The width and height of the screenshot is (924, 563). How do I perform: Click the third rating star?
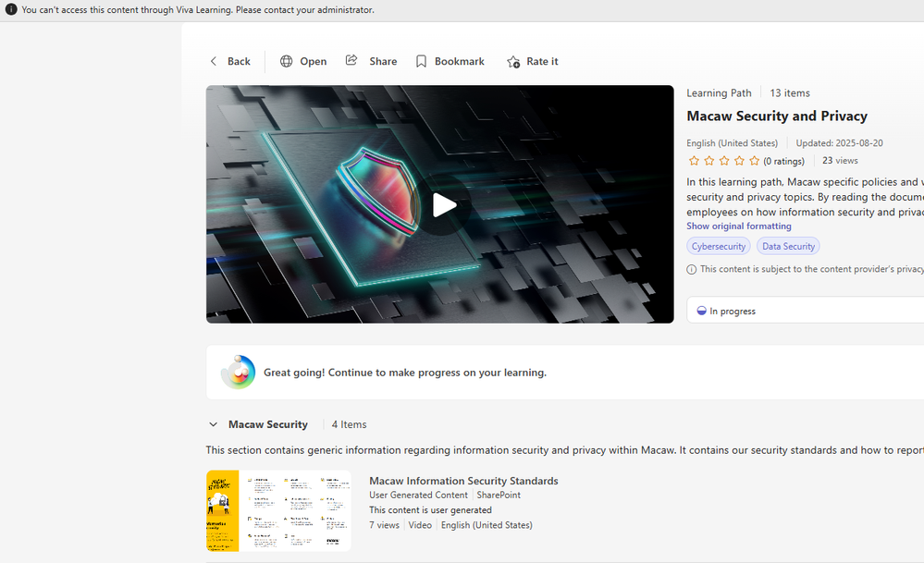(x=724, y=161)
